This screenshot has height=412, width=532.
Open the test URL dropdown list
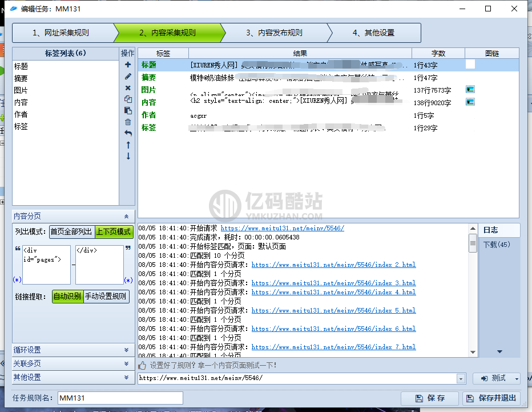coord(461,378)
